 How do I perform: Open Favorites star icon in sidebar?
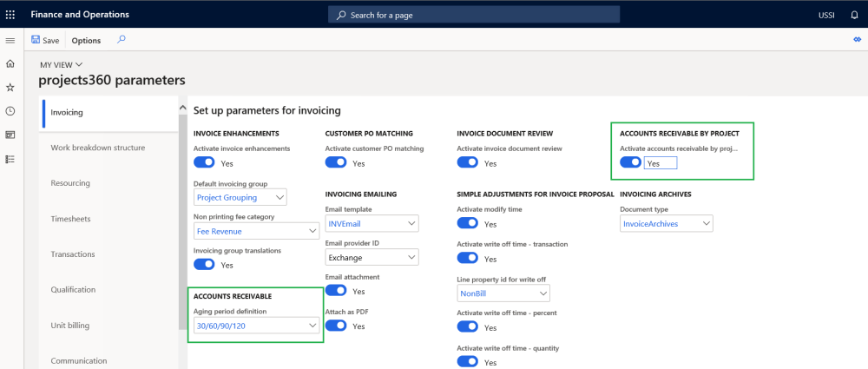(x=10, y=88)
